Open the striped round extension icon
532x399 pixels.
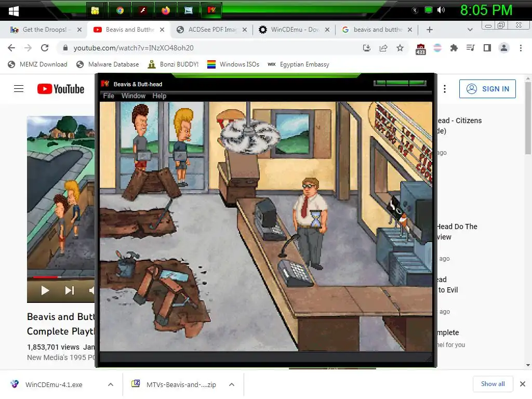[x=437, y=48]
